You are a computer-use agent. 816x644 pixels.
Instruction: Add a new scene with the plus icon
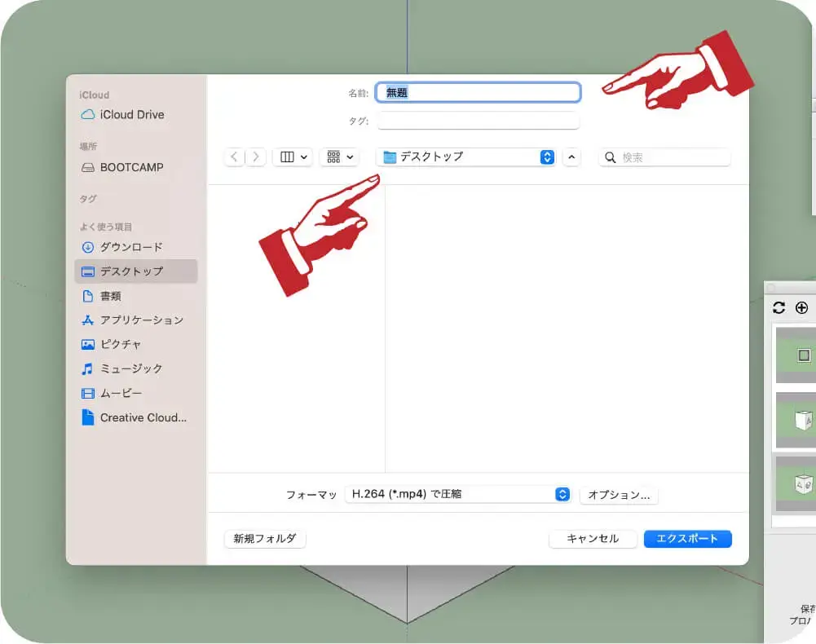tap(802, 308)
